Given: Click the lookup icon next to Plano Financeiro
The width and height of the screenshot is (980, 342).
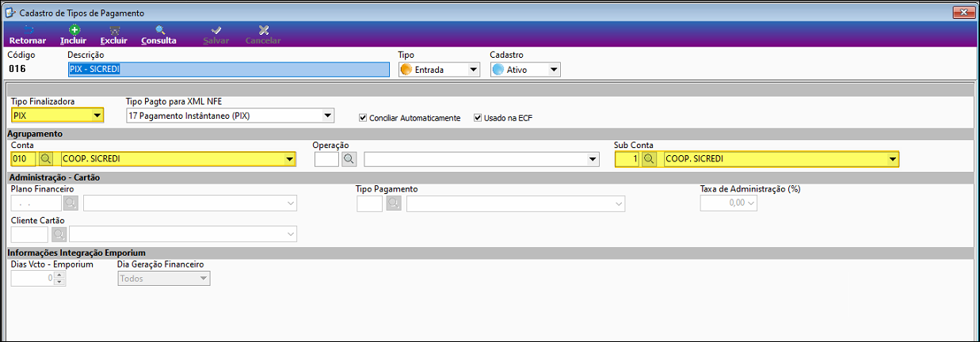Looking at the screenshot, I should tap(71, 203).
